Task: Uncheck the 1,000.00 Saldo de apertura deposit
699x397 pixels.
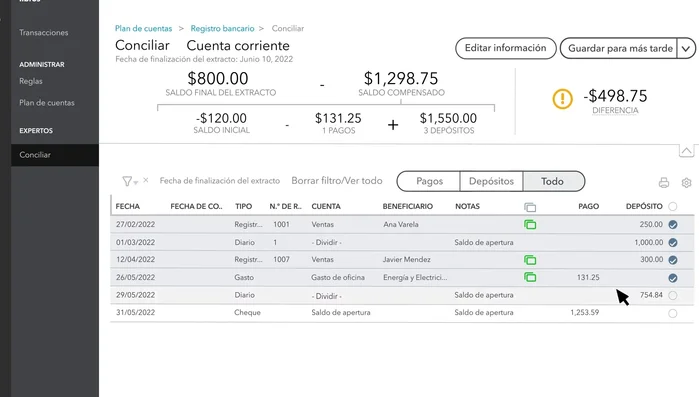Action: [673, 242]
